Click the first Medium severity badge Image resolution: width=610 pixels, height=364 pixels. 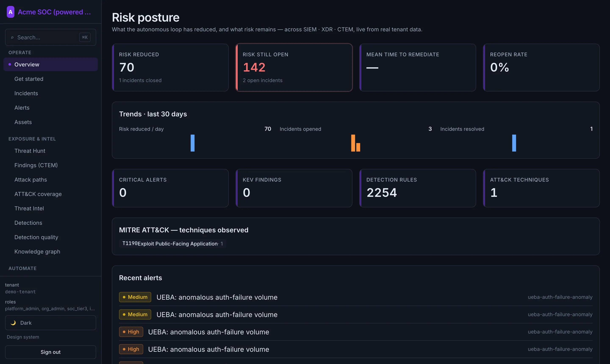tap(135, 297)
